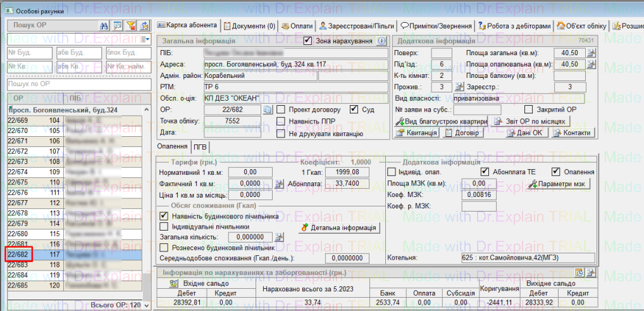Click the icon beside Прожив. field

point(459,87)
